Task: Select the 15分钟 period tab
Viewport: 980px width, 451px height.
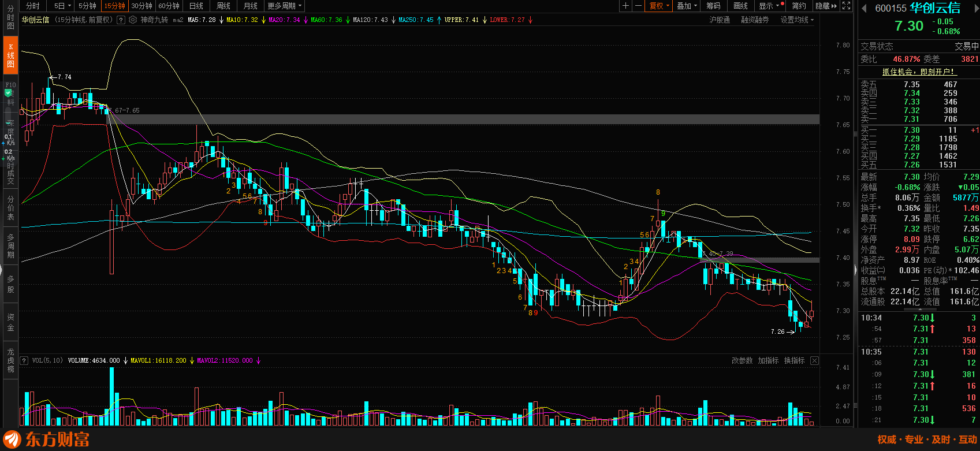Action: (x=114, y=6)
